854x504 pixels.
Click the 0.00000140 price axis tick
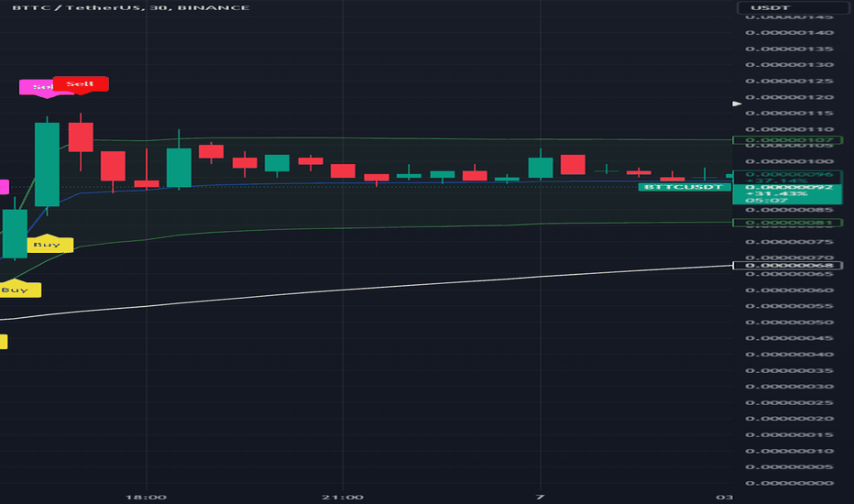point(789,33)
